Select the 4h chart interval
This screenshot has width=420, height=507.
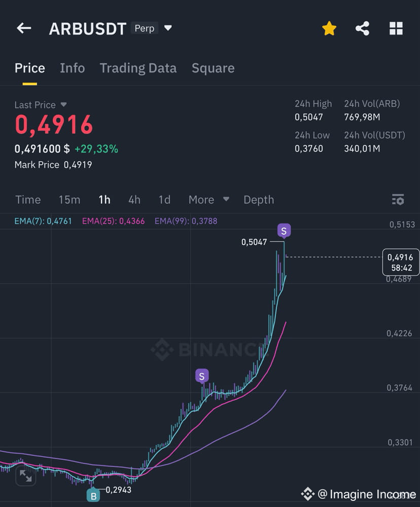click(134, 199)
